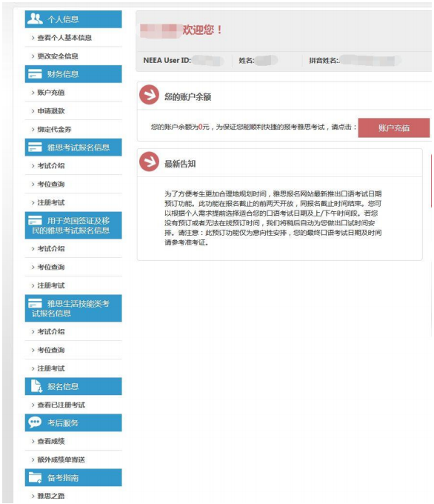
Task: Click the red arrow icon beside 您的账户余额
Action: 149,95
